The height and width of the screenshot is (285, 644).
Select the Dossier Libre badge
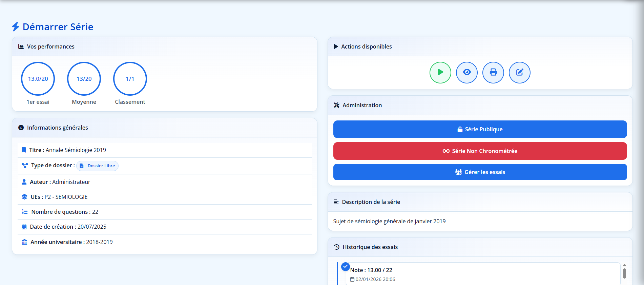(98, 166)
